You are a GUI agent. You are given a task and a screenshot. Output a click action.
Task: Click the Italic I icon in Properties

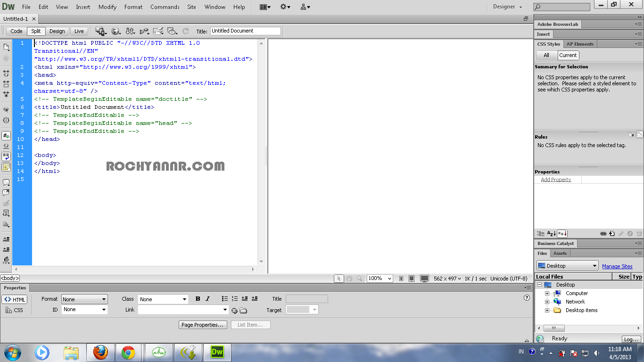(207, 299)
